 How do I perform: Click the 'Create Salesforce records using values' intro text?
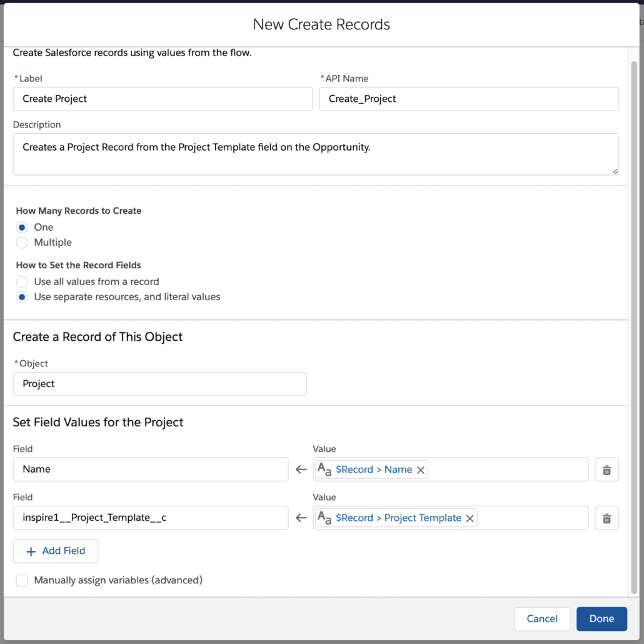(x=133, y=53)
